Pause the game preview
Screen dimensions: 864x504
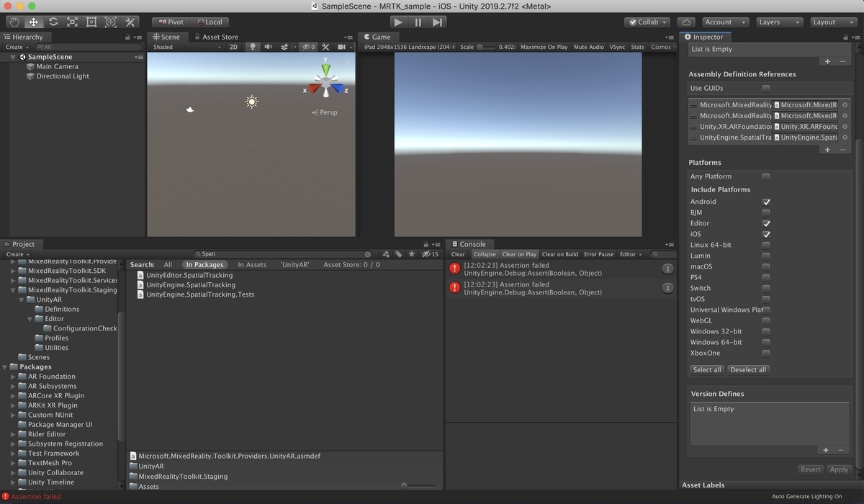point(418,22)
